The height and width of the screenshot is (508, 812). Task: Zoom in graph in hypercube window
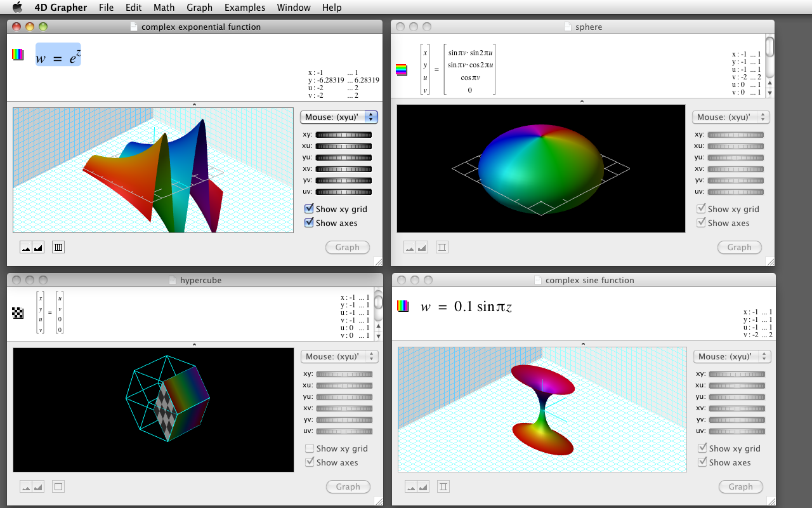[38, 486]
